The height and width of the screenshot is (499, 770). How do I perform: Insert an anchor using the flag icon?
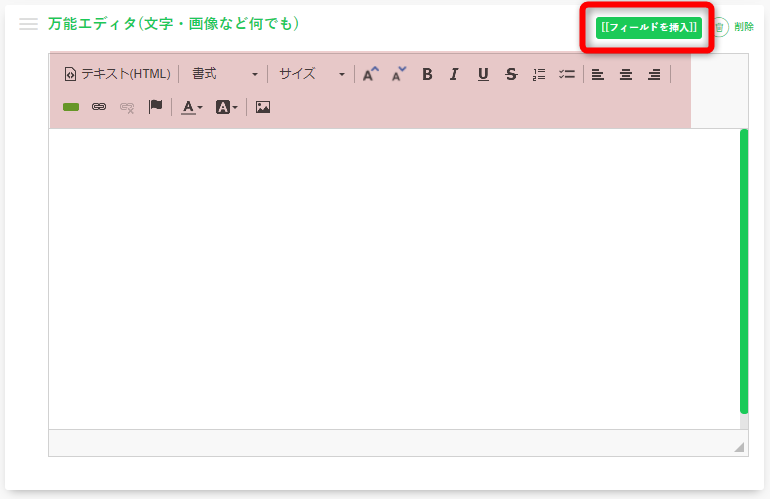pyautogui.click(x=155, y=107)
